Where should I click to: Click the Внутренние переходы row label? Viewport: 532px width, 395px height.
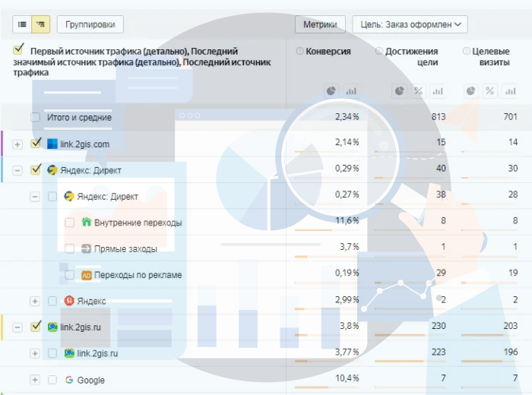138,223
